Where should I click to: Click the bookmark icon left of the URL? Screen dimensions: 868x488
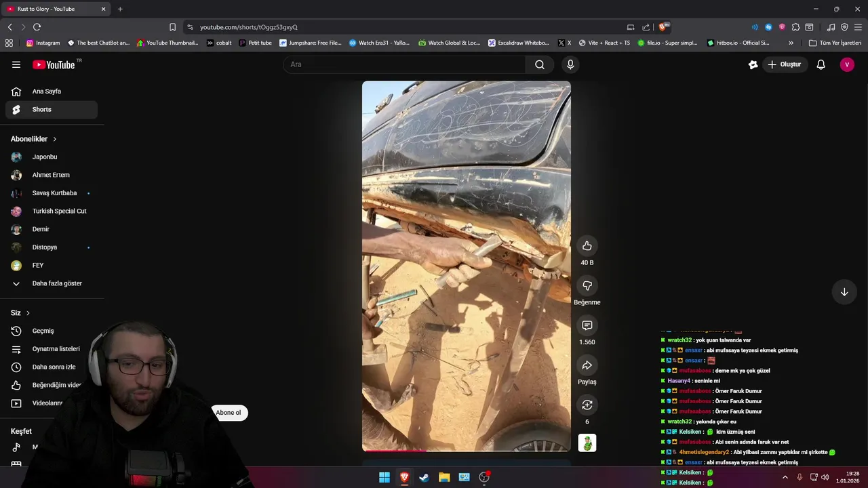click(172, 27)
